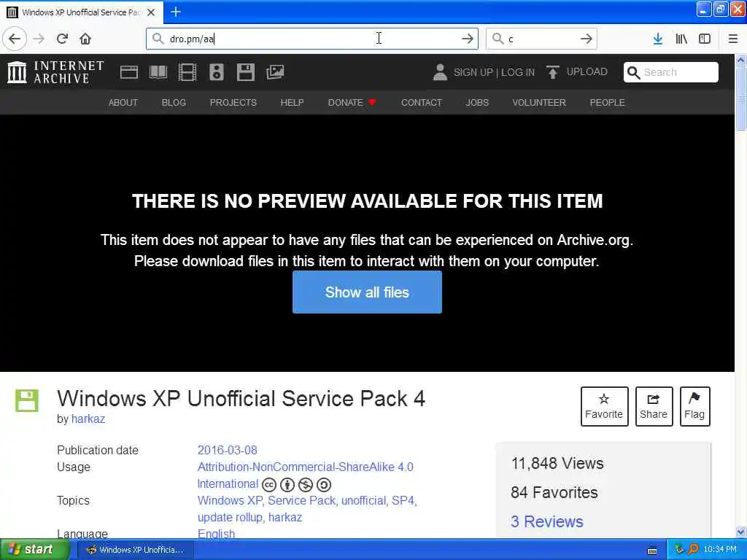Click the address bar URL field
The width and height of the screenshot is (747, 560).
312,39
